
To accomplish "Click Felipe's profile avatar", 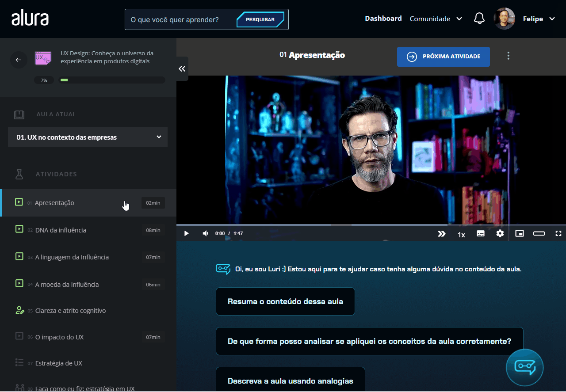I will click(505, 19).
